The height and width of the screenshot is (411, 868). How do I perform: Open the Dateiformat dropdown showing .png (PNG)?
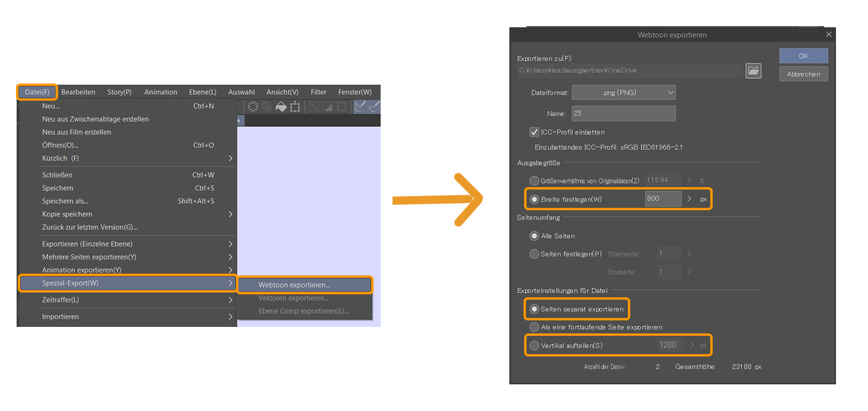click(624, 92)
